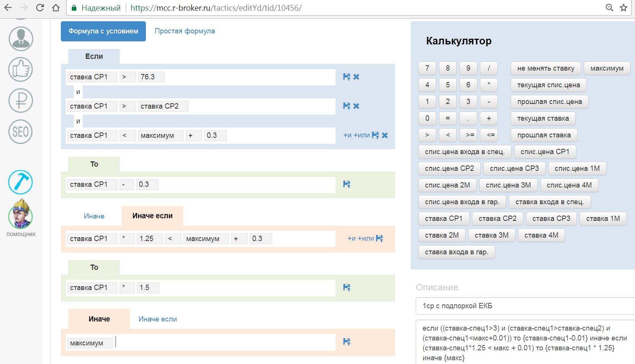Open the ruble currency sidebar icon
Image resolution: width=635 pixels, height=364 pixels.
pos(21,101)
